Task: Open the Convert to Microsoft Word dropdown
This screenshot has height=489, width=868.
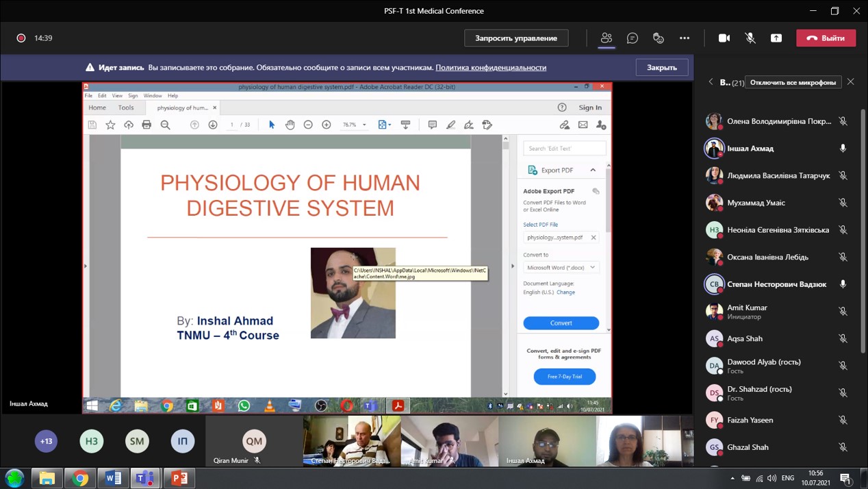Action: [561, 267]
